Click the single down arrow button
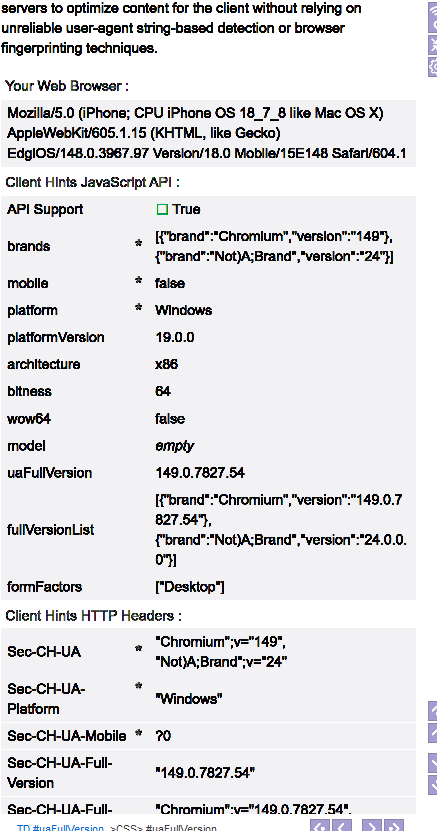The height and width of the screenshot is (831, 437). click(x=433, y=763)
